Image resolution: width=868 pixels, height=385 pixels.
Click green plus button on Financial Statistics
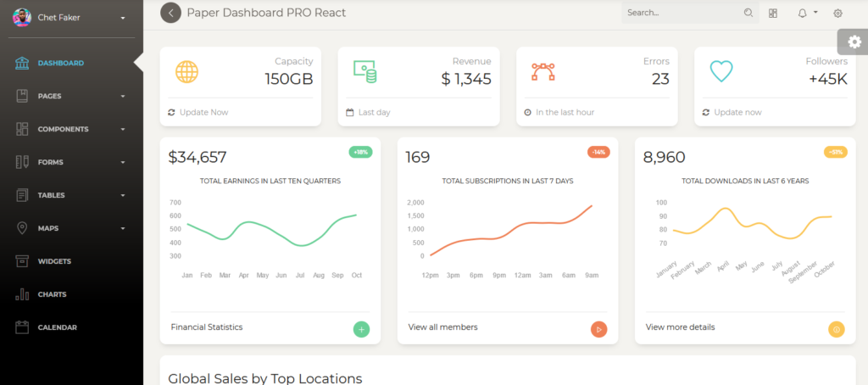(x=361, y=330)
